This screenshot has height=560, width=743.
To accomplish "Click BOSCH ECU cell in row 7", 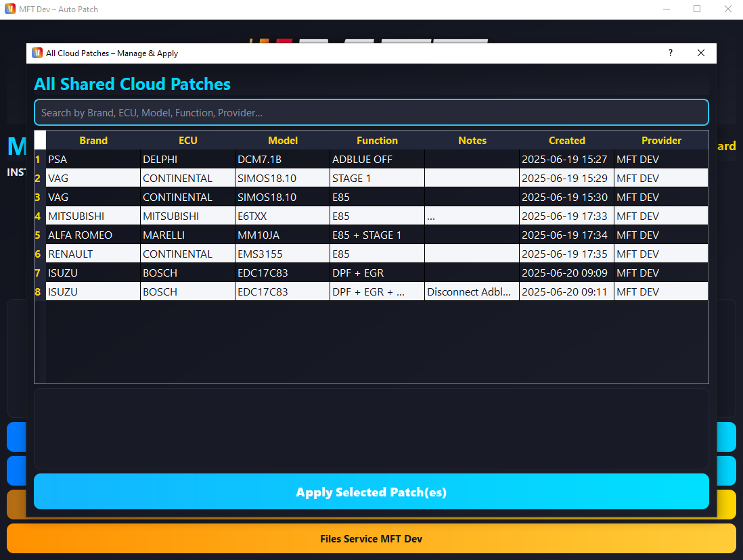I will 187,273.
